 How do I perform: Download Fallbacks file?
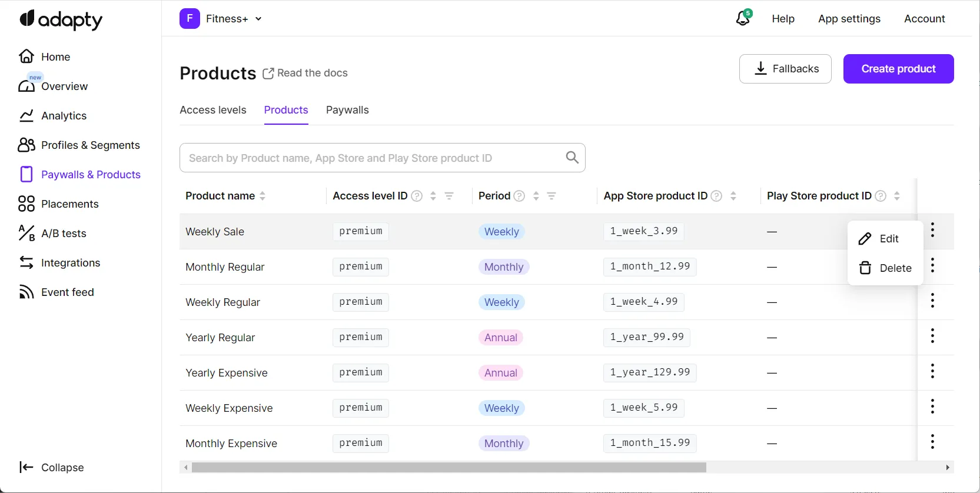(x=785, y=69)
